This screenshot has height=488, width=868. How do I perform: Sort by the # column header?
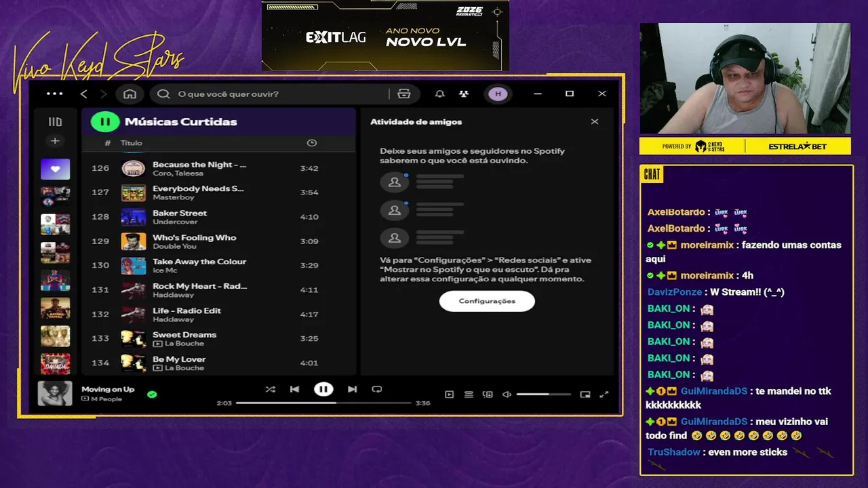[x=108, y=143]
